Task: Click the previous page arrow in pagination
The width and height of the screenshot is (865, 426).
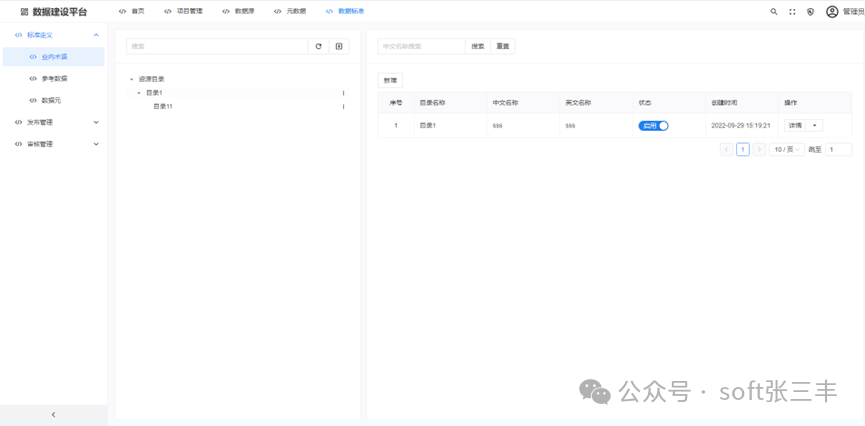Action: (727, 150)
